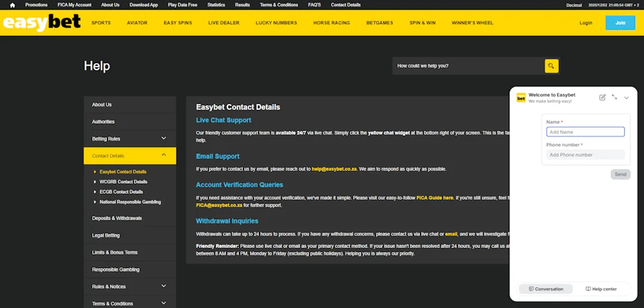This screenshot has height=308, width=644.
Task: Expand the Terms & Conditions sidebar chevron
Action: [164, 303]
